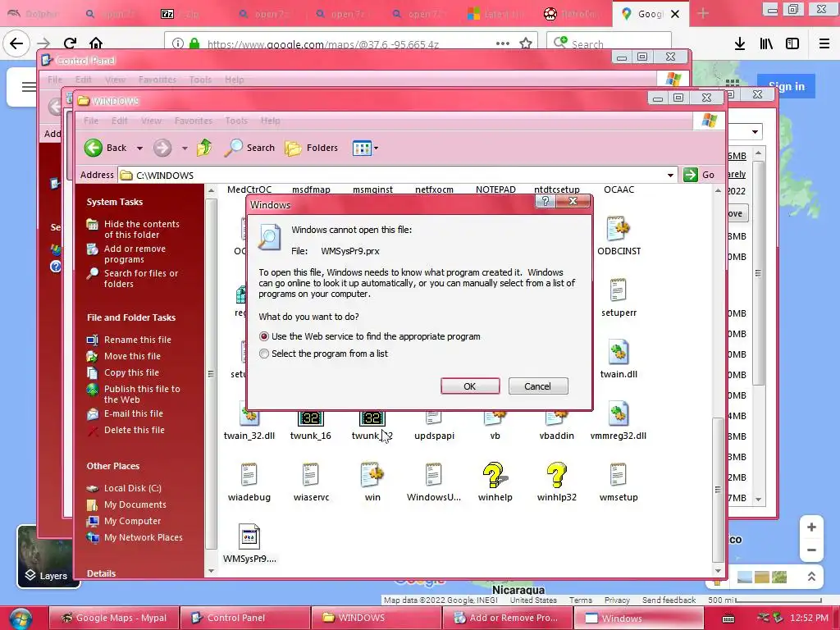
Task: Click the Layers thumbnail on Google Maps
Action: (48, 556)
